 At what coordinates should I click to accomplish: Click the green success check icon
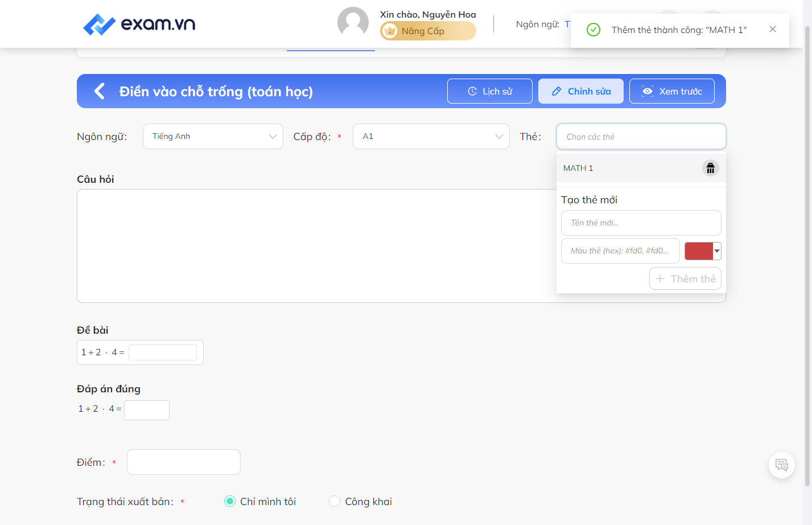(593, 30)
